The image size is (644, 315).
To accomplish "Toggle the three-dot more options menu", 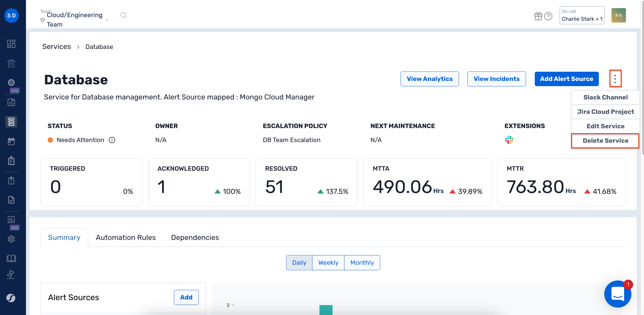I will (615, 79).
